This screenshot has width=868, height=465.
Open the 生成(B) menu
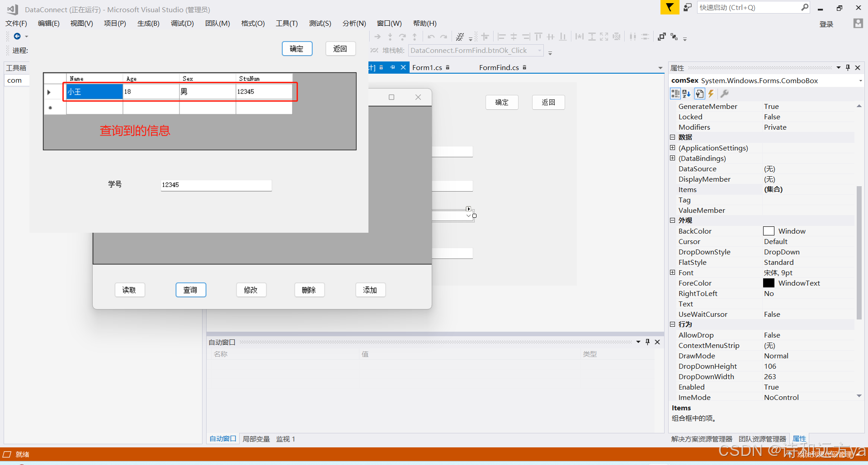click(148, 23)
